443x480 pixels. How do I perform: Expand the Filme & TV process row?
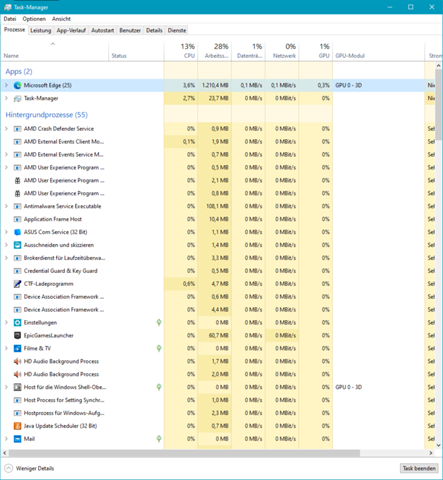pyautogui.click(x=6, y=348)
